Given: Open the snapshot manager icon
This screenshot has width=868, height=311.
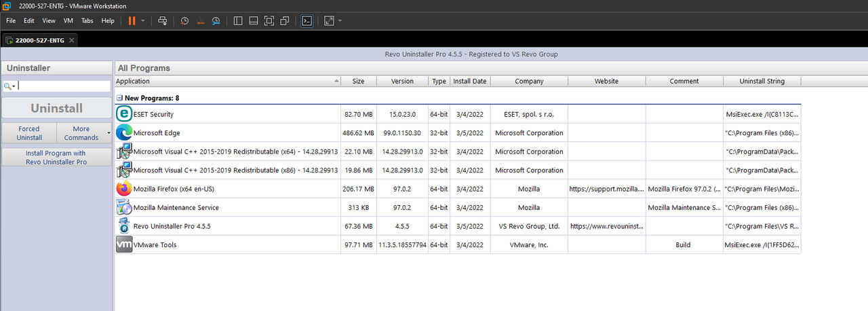Looking at the screenshot, I should pos(216,20).
